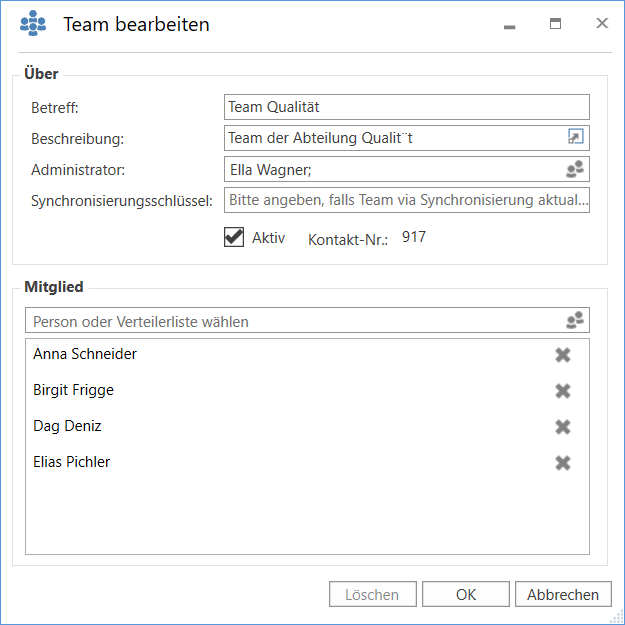Delete Dag Deniz from the team

[563, 427]
